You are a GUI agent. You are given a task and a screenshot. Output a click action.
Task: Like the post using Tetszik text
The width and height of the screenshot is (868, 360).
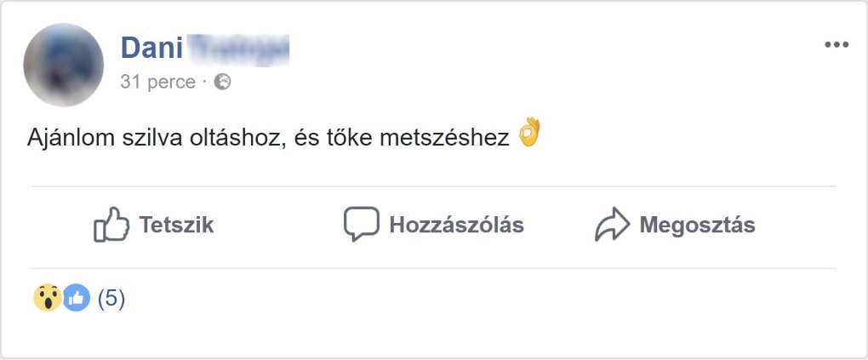(176, 226)
